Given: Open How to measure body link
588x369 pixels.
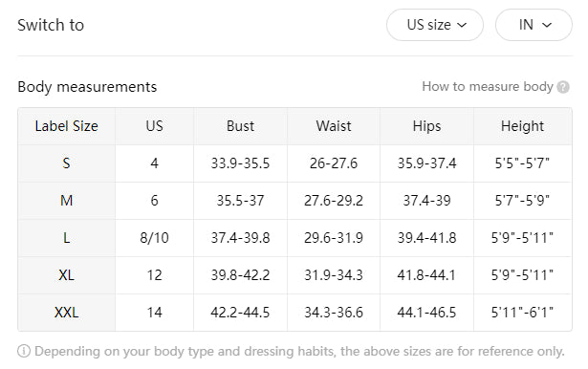Looking at the screenshot, I should [x=488, y=87].
